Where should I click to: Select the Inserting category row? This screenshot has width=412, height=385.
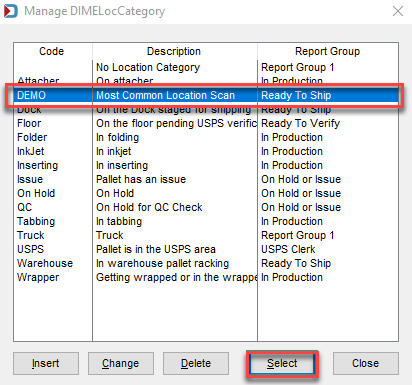click(206, 165)
